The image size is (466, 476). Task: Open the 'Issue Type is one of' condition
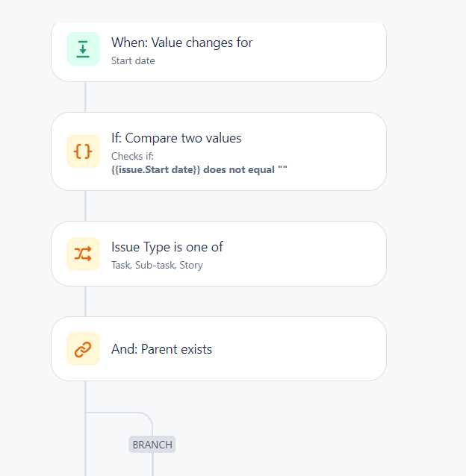(x=167, y=247)
